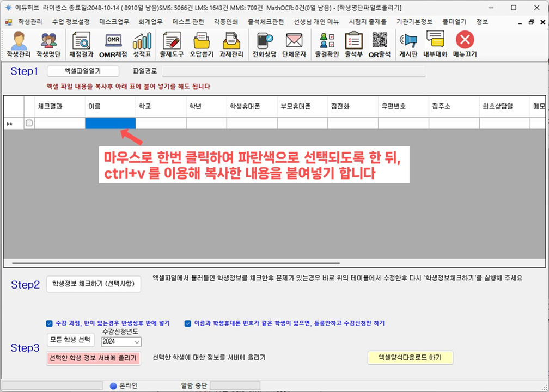Open 단체문자 envelope icon

pos(294,45)
